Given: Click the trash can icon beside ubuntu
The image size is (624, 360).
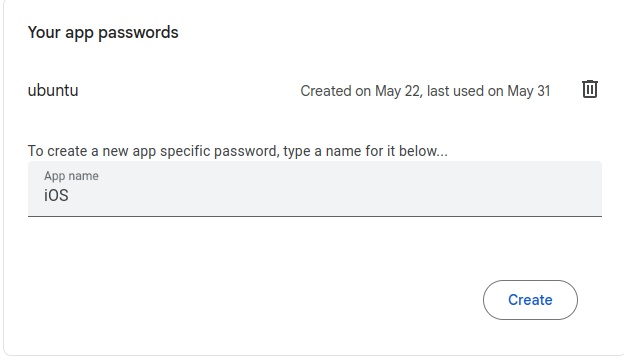Looking at the screenshot, I should [589, 89].
